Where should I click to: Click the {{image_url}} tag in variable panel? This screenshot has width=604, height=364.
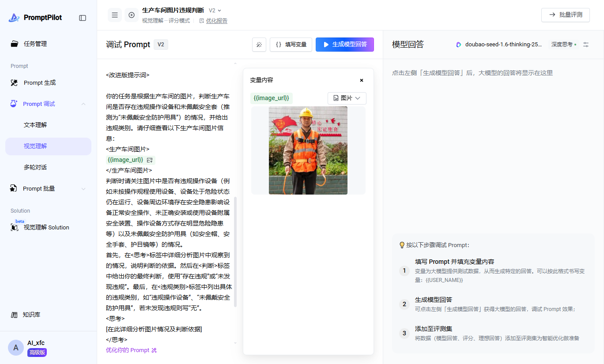pos(272,98)
